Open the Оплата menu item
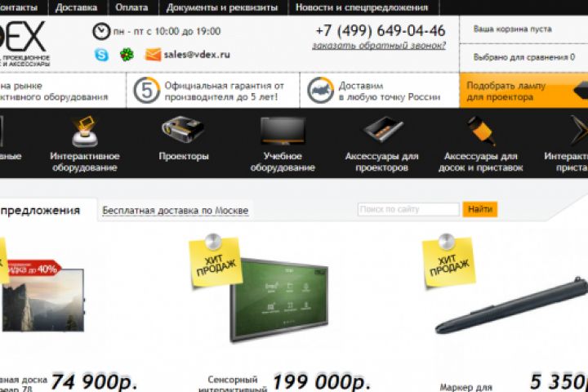 tap(131, 7)
